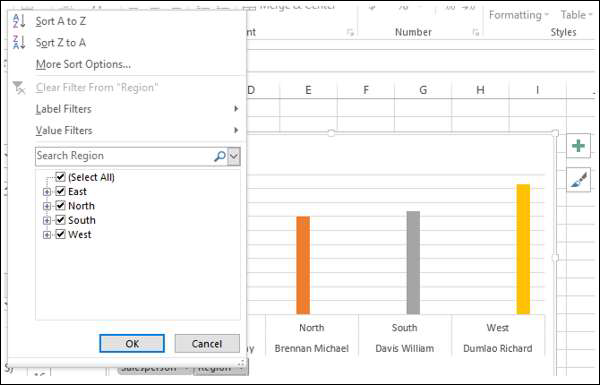Image resolution: width=600 pixels, height=385 pixels.
Task: Select column F header
Action: pos(365,90)
